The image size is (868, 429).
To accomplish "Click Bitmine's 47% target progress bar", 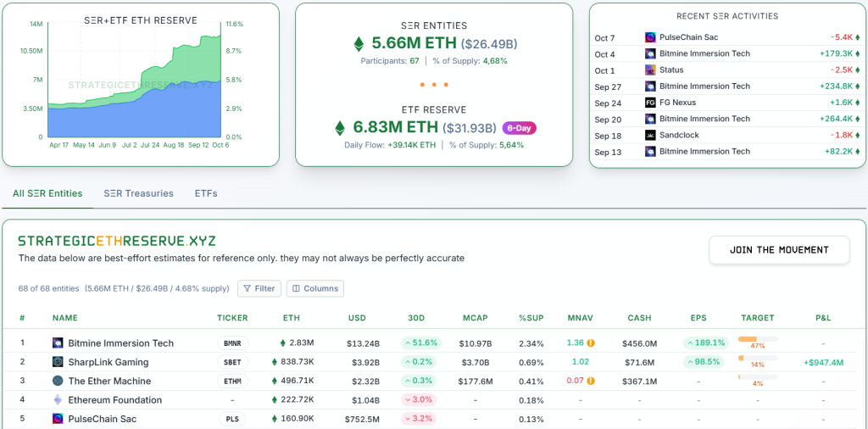I will point(757,340).
